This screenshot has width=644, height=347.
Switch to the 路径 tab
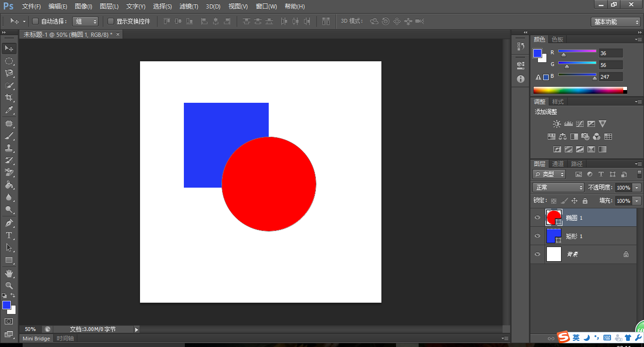point(577,164)
